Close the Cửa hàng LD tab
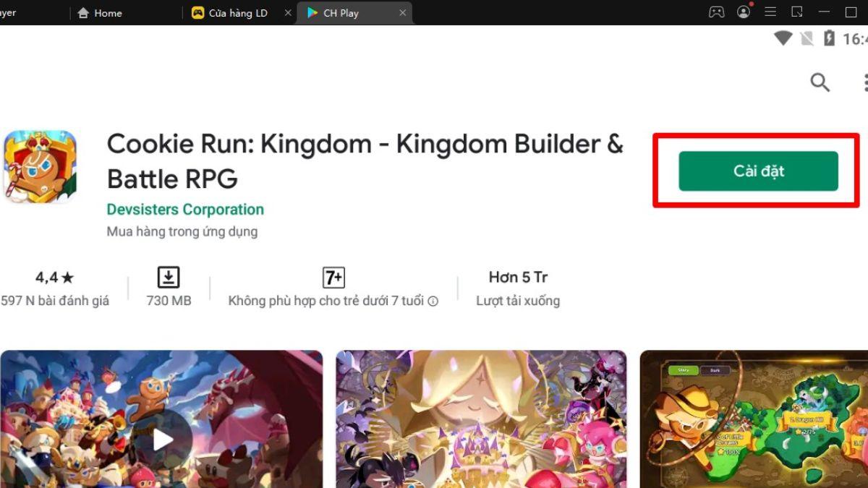This screenshot has height=488, width=868. coord(288,13)
